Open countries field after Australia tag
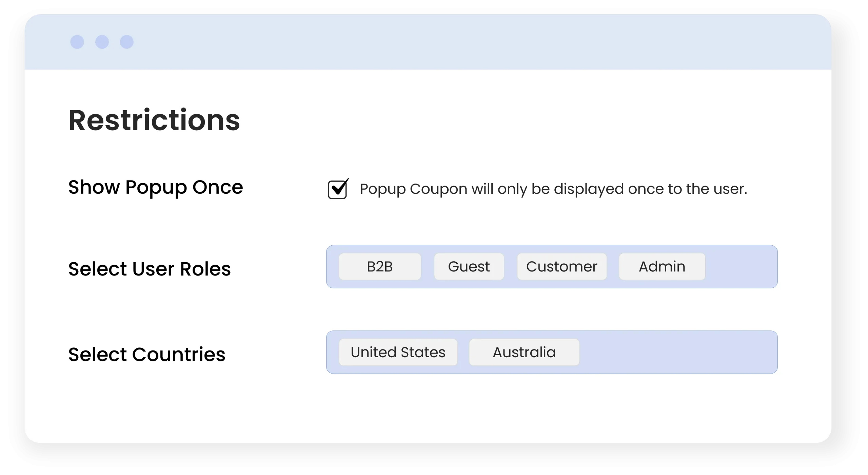This screenshot has width=868, height=475. (x=678, y=352)
